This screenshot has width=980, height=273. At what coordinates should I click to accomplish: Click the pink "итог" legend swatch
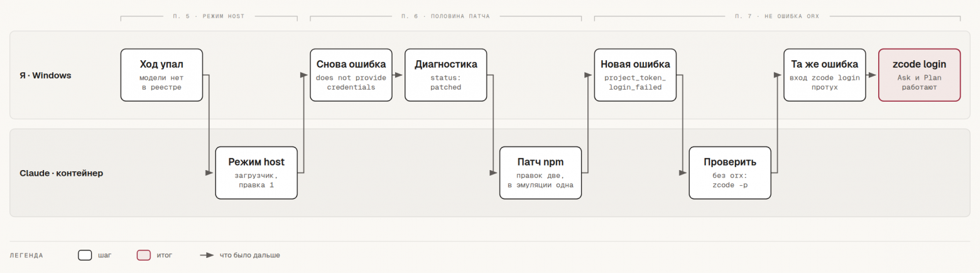click(144, 255)
